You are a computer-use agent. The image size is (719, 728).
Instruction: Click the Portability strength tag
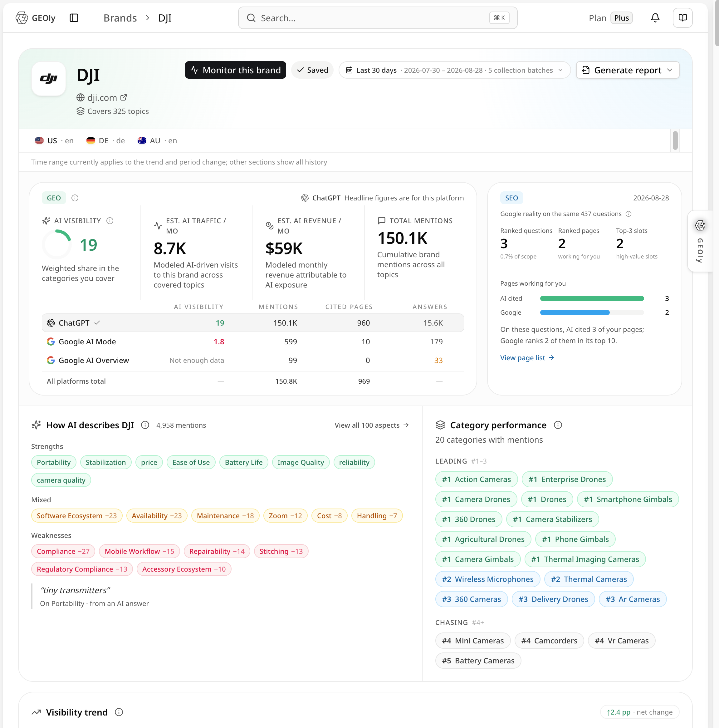54,462
